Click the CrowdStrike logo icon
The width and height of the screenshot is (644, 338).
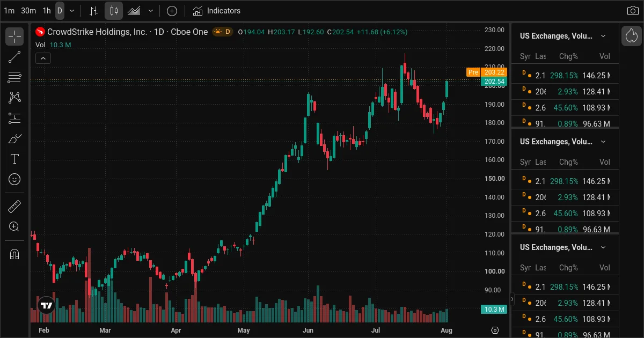click(40, 32)
